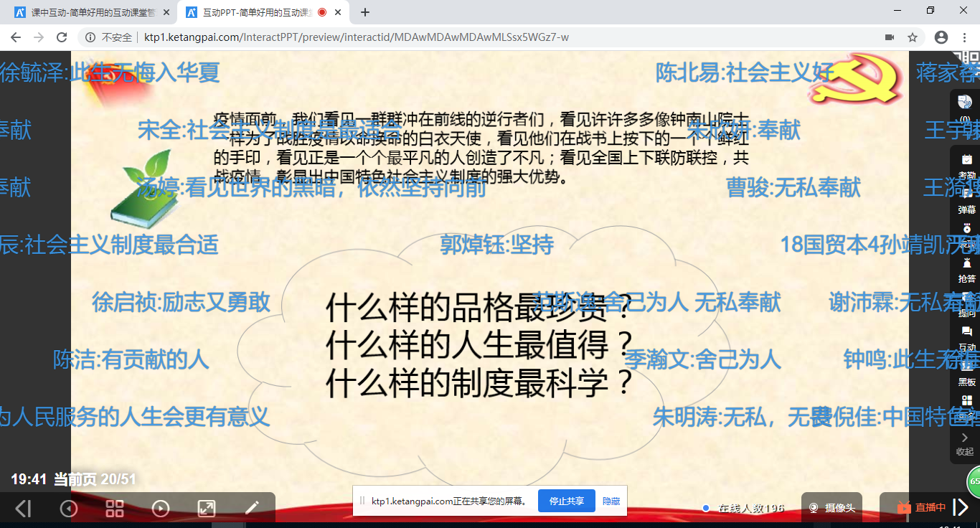Click the comment 徐启祯:励志又勇敢

182,302
